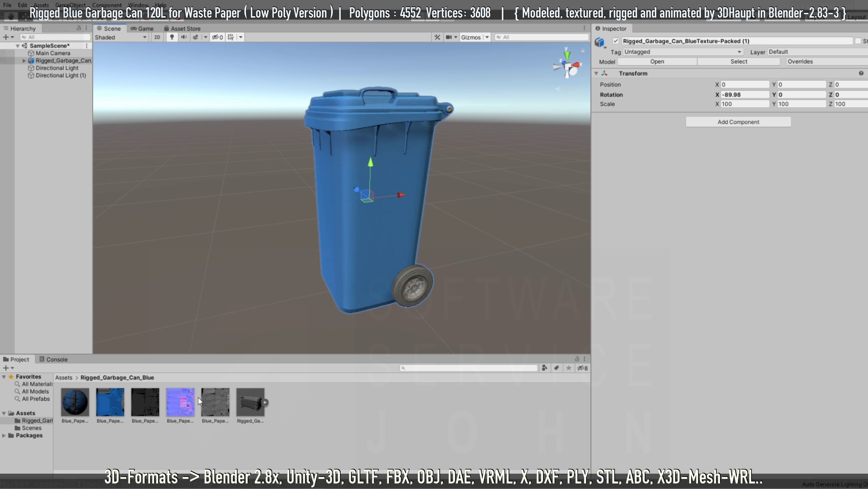Open component editor tools wrench icon
This screenshot has width=868, height=489.
click(x=437, y=37)
